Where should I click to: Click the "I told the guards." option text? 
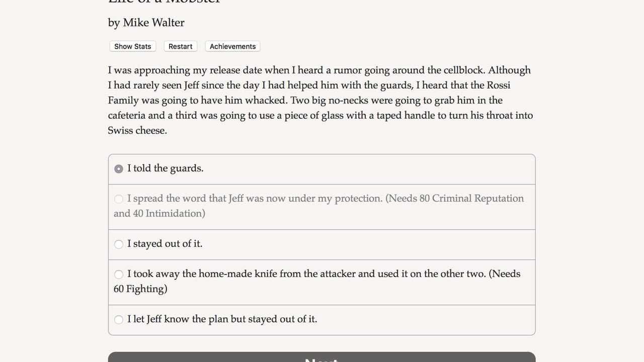pyautogui.click(x=166, y=168)
